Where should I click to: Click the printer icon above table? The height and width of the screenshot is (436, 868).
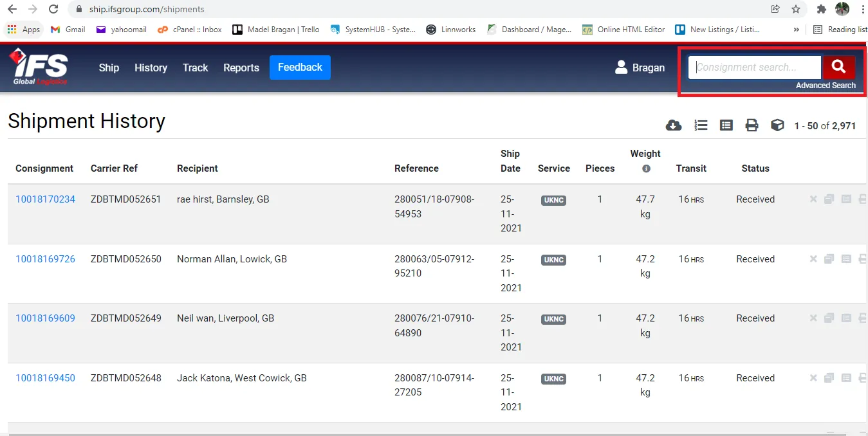752,125
